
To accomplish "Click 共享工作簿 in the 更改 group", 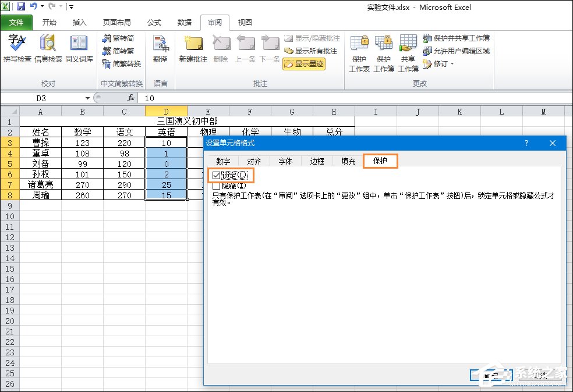I will [408, 54].
